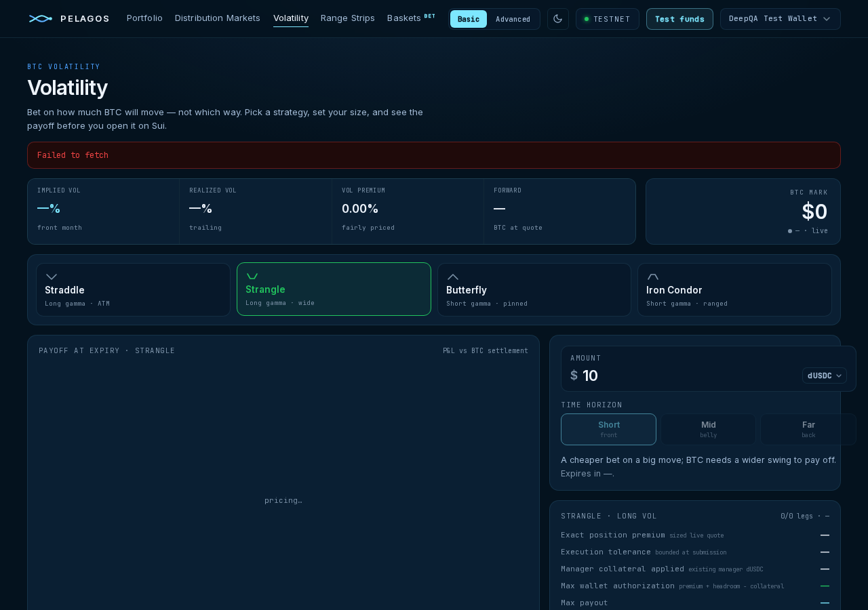Click the BTC mark live status dot
This screenshot has height=610, width=868.
click(790, 231)
